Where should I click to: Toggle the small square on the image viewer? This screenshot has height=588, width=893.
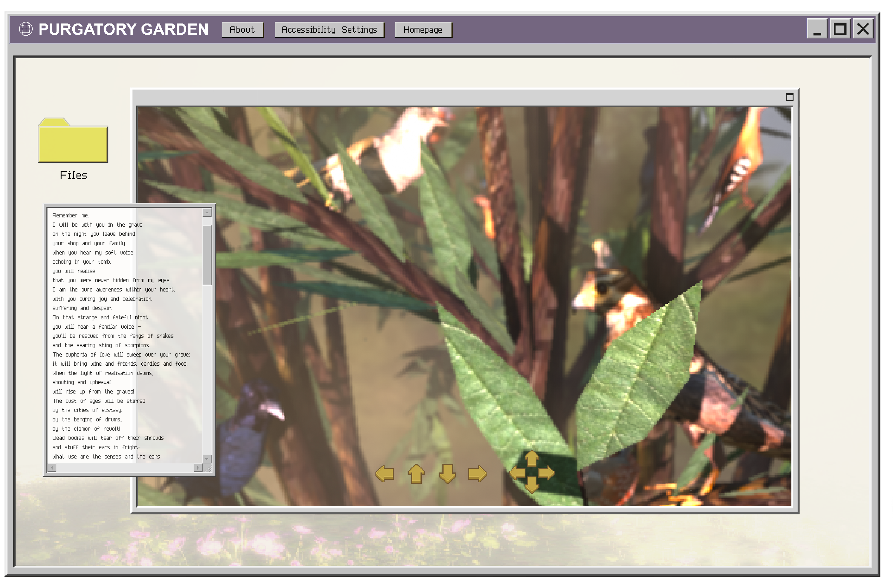(790, 97)
